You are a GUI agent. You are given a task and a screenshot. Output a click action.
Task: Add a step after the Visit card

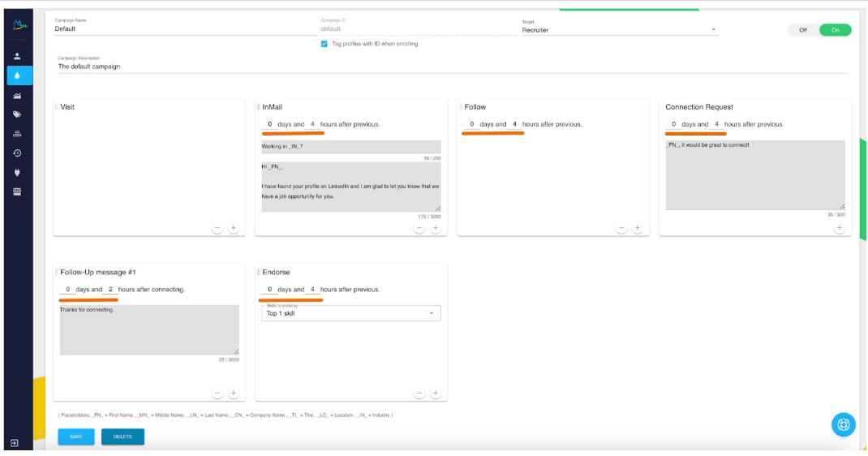(x=234, y=227)
